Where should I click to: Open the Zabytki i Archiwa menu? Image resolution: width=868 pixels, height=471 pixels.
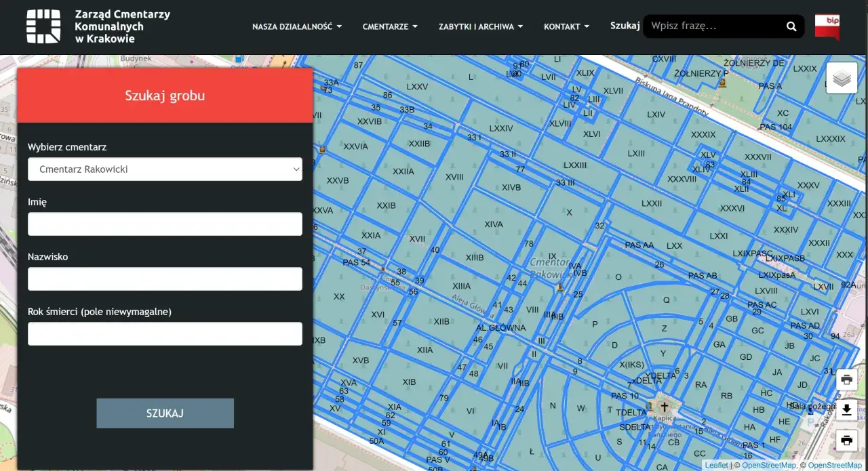pyautogui.click(x=481, y=26)
